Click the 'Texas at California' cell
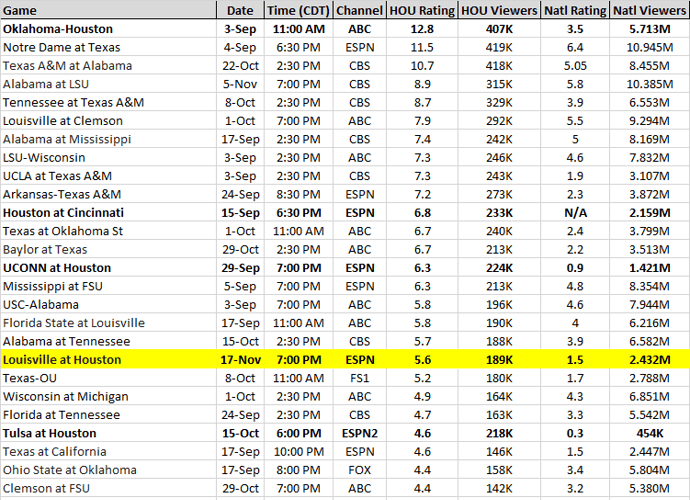 tap(108, 451)
